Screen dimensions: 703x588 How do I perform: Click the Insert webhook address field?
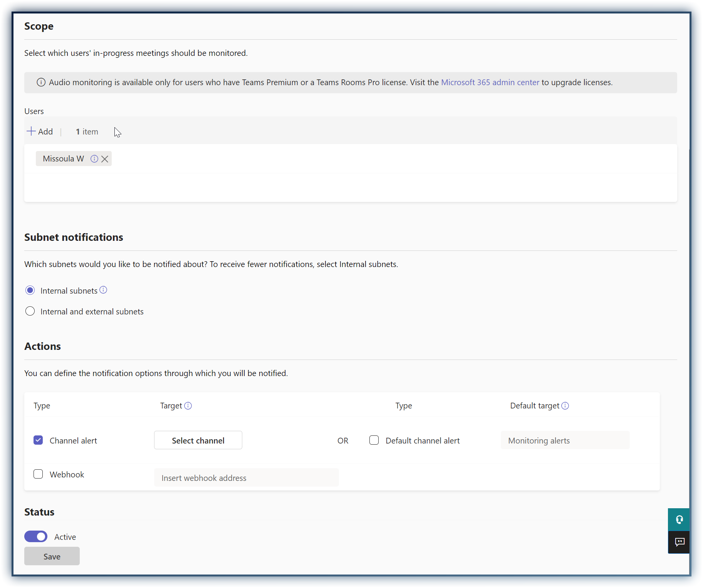pos(246,478)
